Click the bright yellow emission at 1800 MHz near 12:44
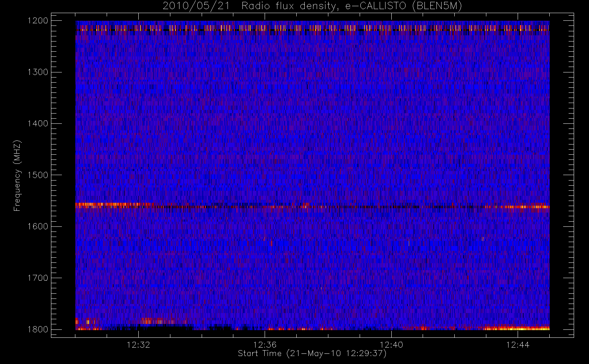This screenshot has width=589, height=364. [517, 328]
